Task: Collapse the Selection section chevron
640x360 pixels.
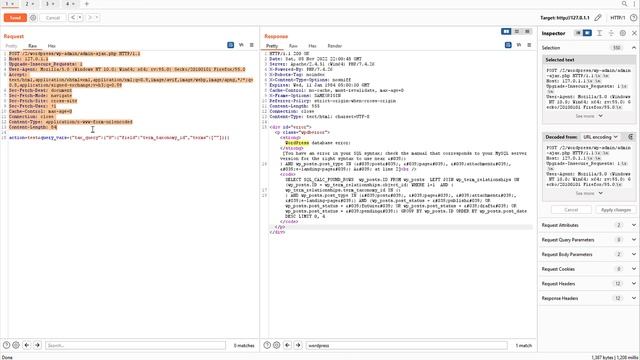Action: 634,48
